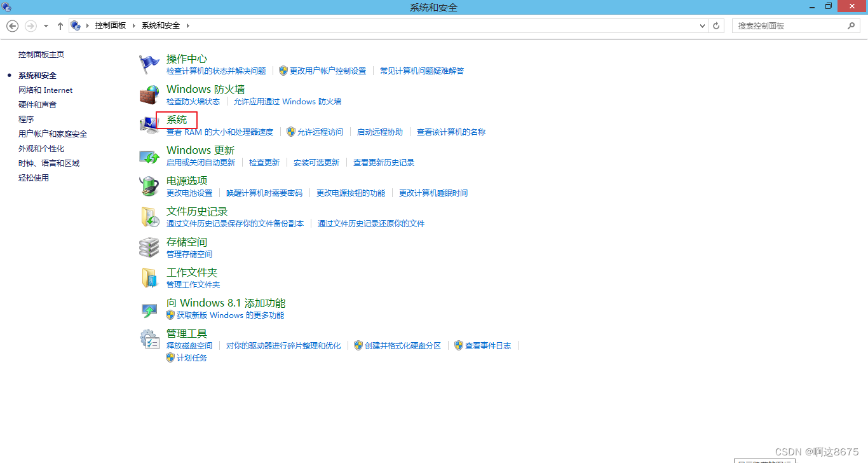Click 启用或关闭自动更新 link
This screenshot has height=463, width=868.
pos(201,162)
